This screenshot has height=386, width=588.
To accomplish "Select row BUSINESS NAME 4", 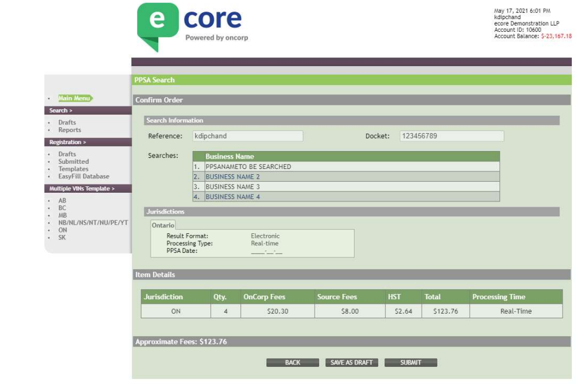I will 346,197.
